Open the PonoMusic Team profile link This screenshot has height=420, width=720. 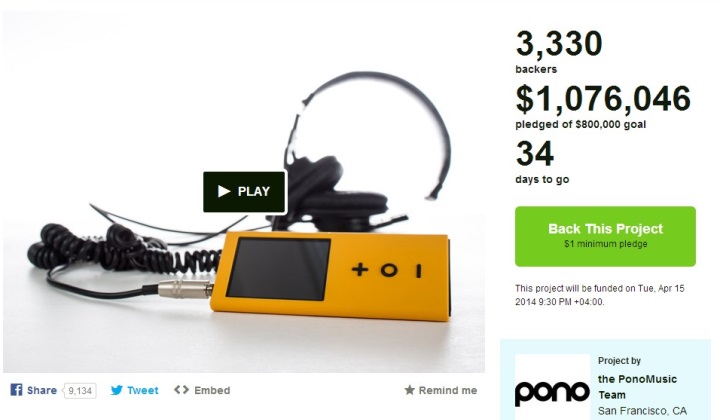tap(637, 387)
